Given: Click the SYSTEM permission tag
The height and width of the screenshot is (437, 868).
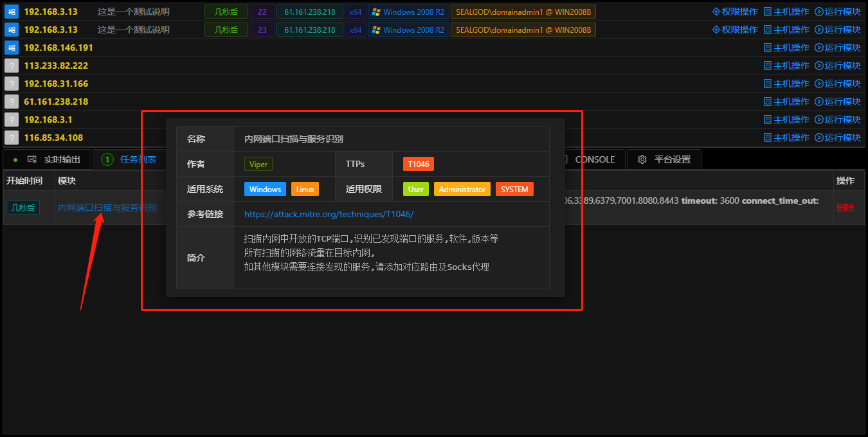Looking at the screenshot, I should pos(514,189).
